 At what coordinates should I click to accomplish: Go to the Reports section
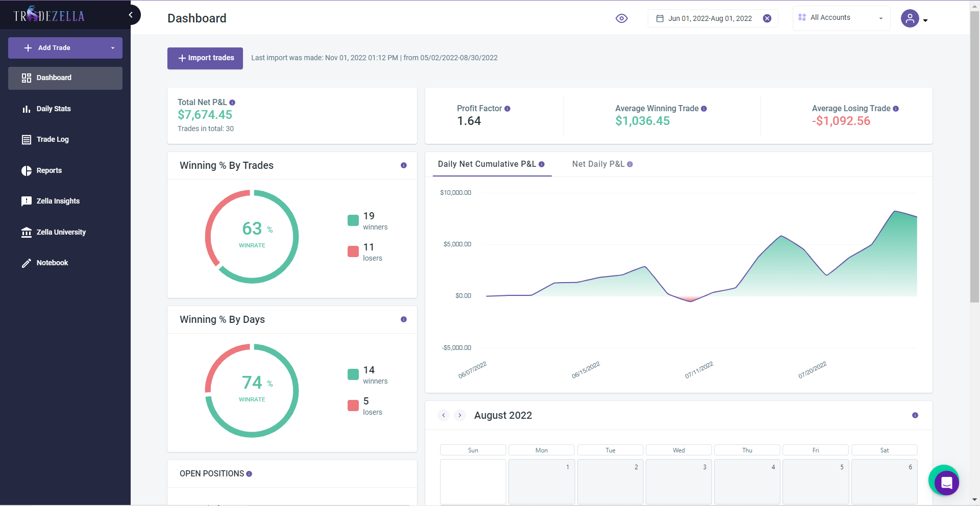tap(49, 170)
